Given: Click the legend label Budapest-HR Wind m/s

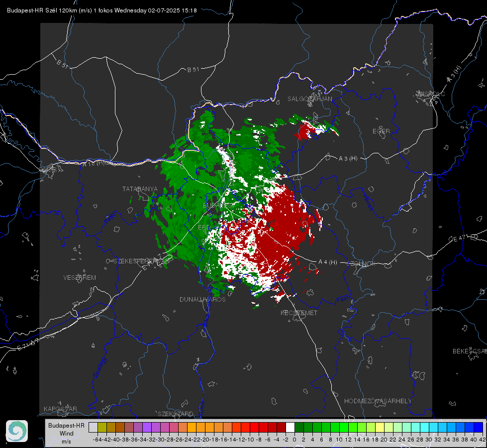Looking at the screenshot, I should 67,433.
